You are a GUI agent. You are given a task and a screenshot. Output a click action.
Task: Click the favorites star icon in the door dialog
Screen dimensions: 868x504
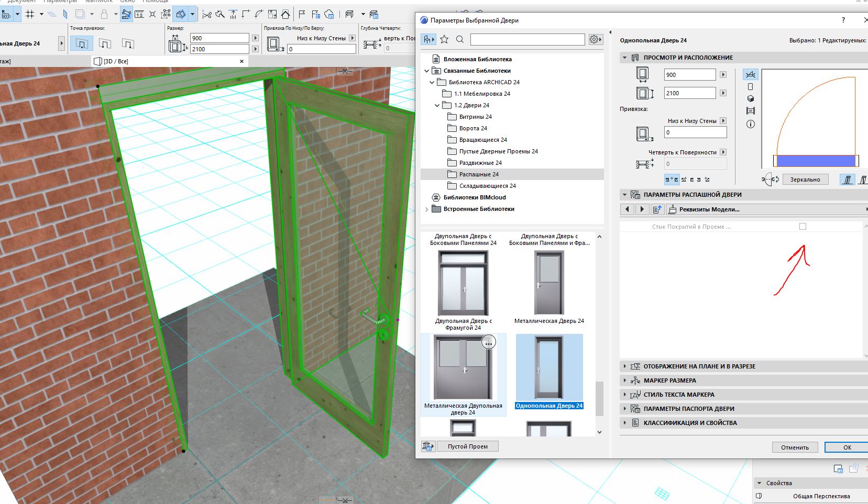[x=444, y=39]
